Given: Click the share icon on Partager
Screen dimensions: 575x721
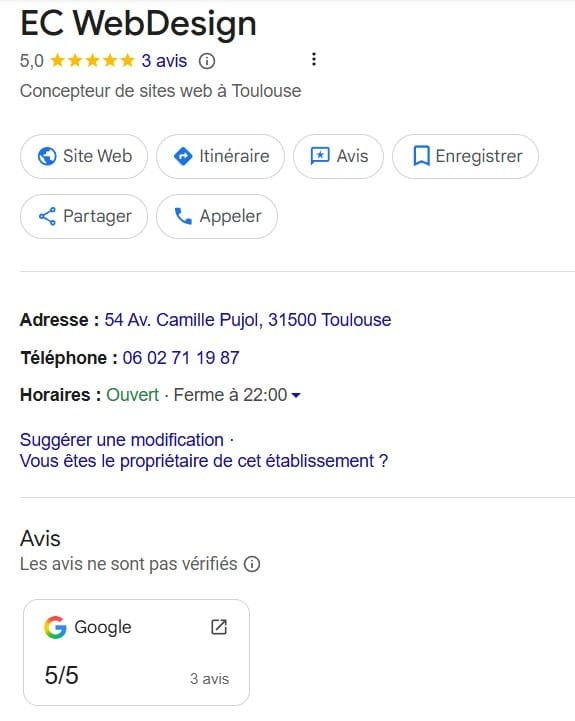Looking at the screenshot, I should 47,216.
